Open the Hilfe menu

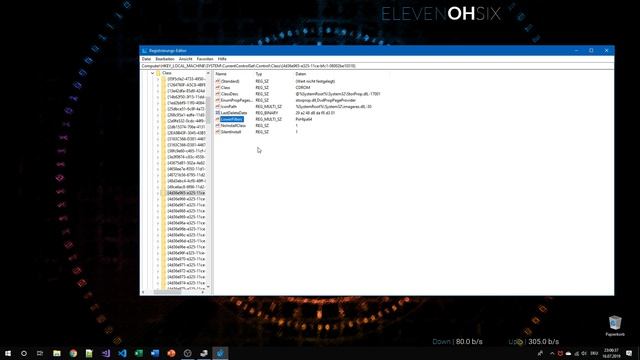[222, 59]
